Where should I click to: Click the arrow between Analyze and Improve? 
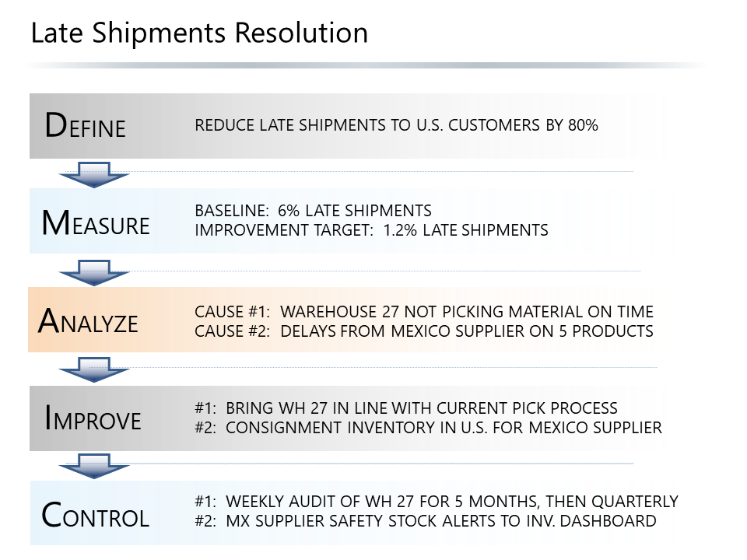[93, 369]
